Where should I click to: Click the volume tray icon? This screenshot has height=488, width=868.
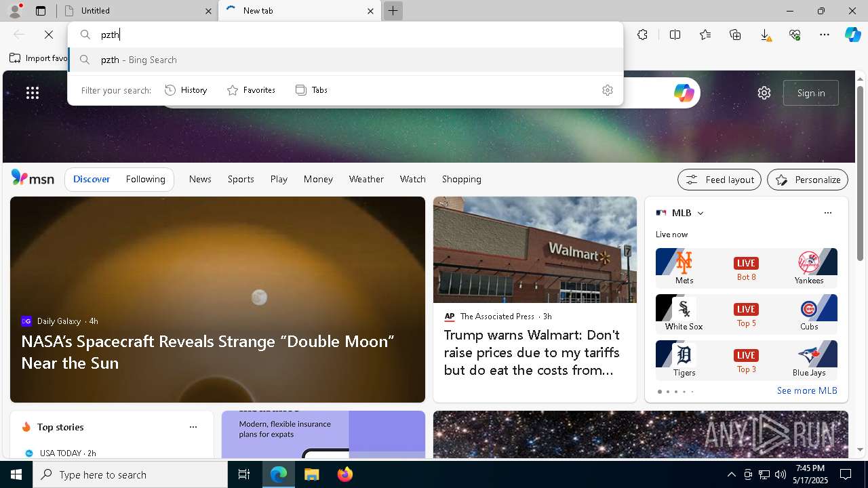click(x=780, y=474)
